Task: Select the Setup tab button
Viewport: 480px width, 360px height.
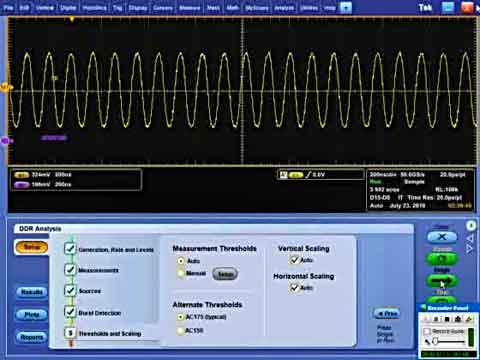Action: click(32, 247)
